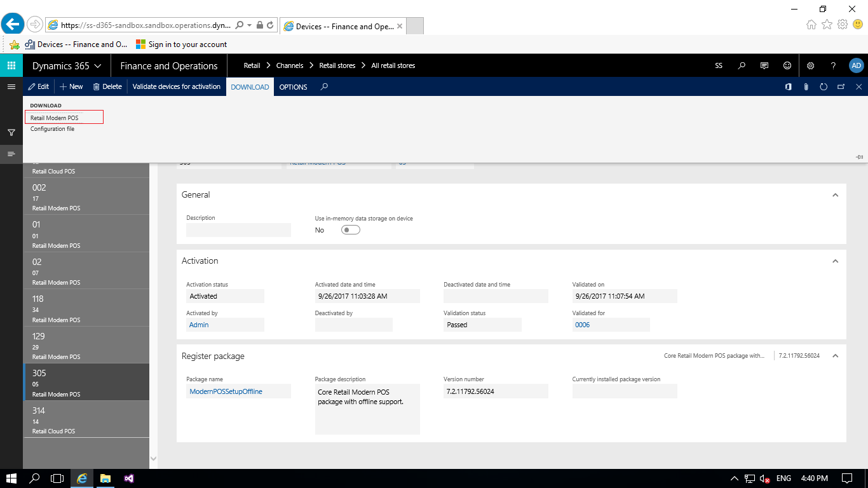Click the Package description text area
This screenshot has height=488, width=868.
pos(367,409)
